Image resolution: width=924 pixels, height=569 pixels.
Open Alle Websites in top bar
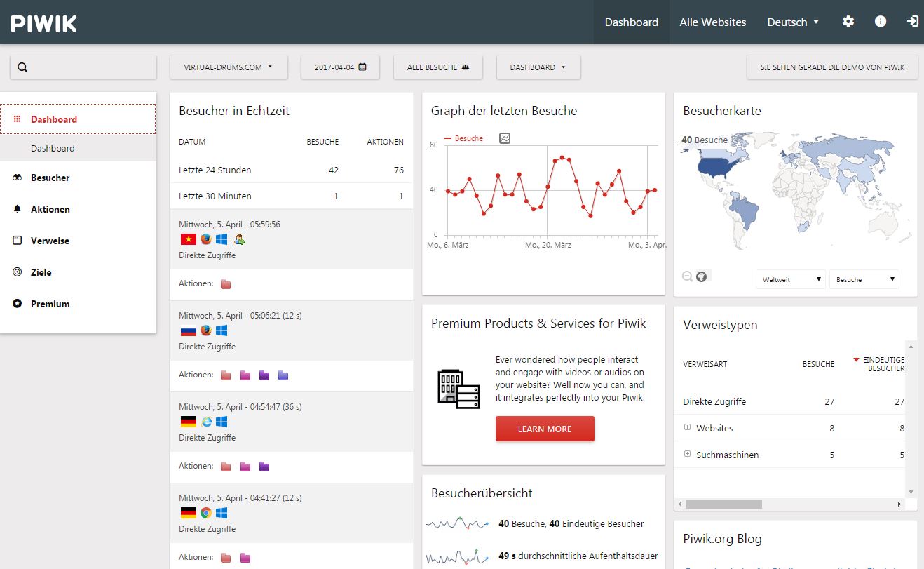[712, 22]
